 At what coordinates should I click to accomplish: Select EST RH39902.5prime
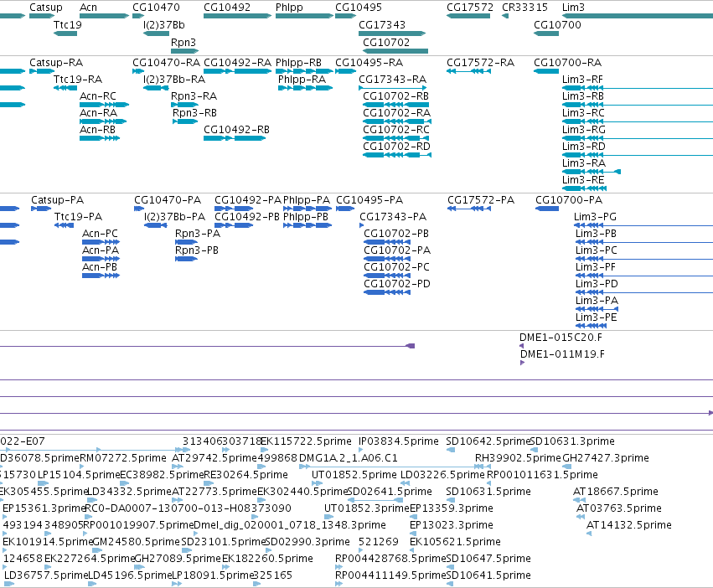[x=483, y=467]
